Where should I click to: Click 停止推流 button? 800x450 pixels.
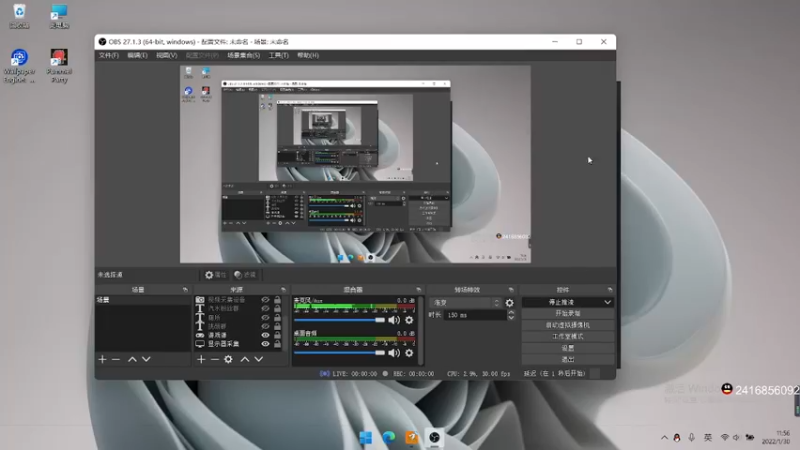[x=561, y=302]
